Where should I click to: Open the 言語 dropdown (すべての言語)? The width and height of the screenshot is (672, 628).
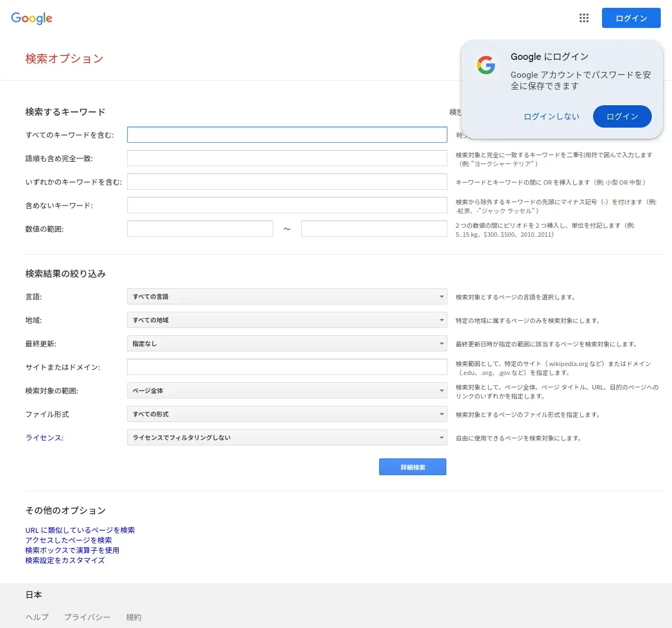click(287, 297)
